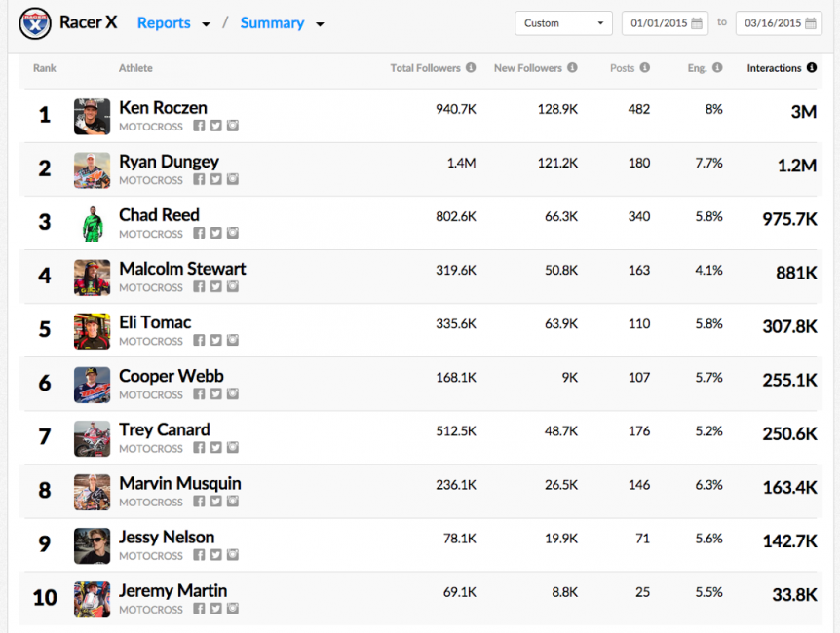Open the Custom date range dropdown
The width and height of the screenshot is (840, 633).
(563, 23)
